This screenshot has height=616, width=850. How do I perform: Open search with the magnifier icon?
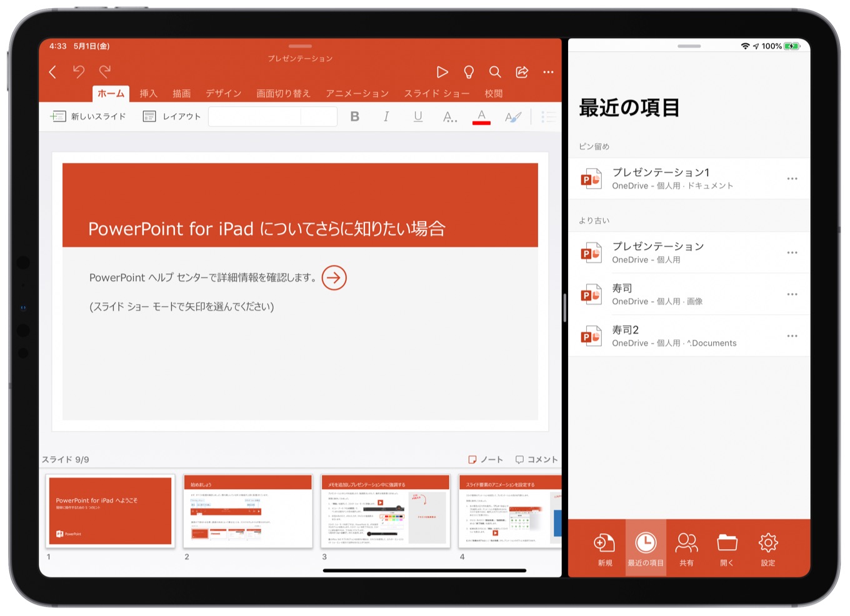click(495, 72)
